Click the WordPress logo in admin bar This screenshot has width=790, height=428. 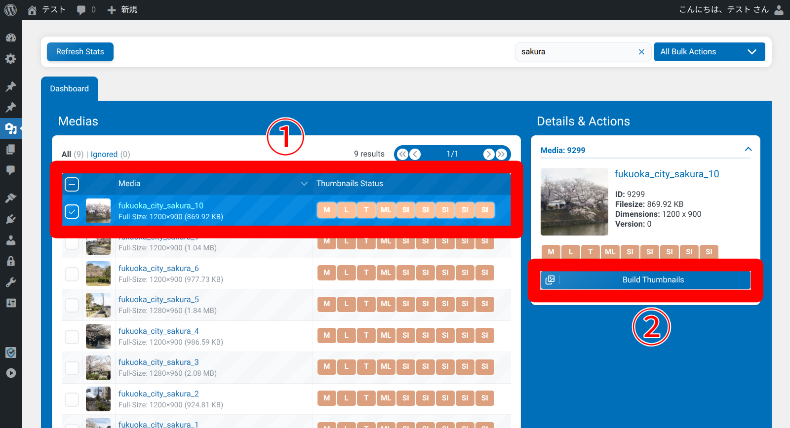point(11,9)
